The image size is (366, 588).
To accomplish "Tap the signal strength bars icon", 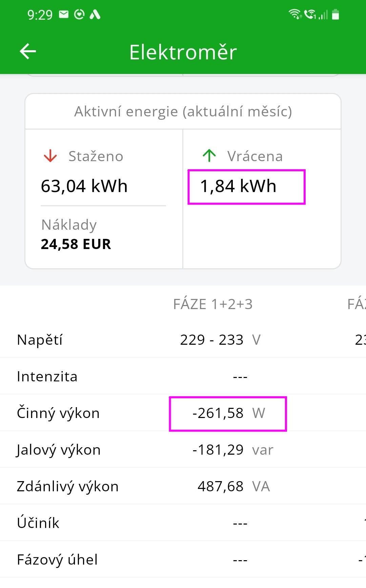I will [x=323, y=15].
